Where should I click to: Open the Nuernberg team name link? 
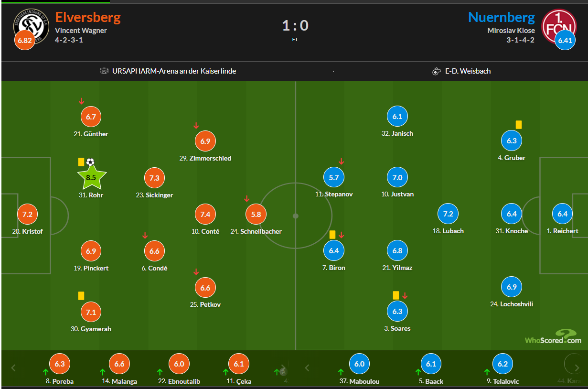pyautogui.click(x=502, y=18)
